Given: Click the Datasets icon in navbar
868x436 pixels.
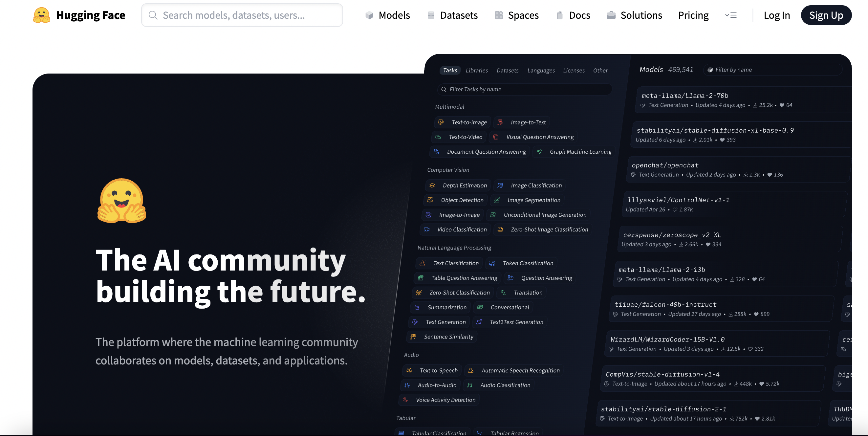Looking at the screenshot, I should 431,15.
